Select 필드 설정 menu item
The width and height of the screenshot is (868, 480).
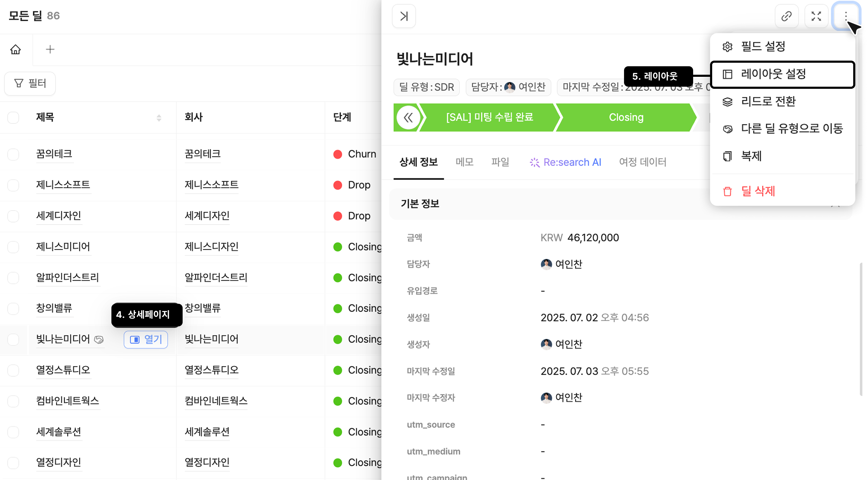point(763,47)
